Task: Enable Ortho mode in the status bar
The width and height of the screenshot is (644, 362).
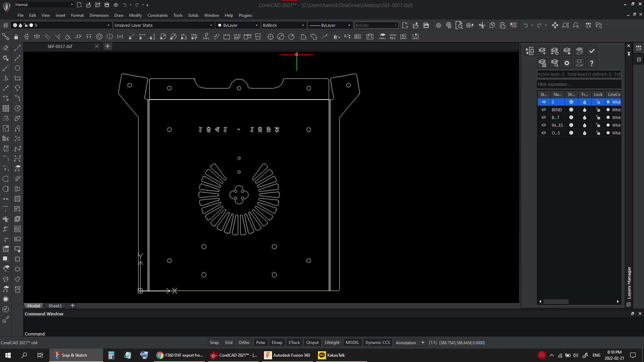Action: tap(244, 342)
